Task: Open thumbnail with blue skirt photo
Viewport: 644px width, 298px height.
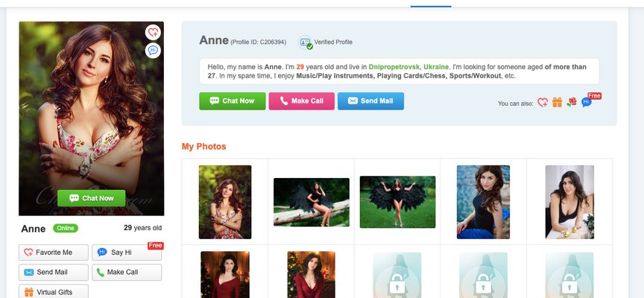Action: (484, 202)
